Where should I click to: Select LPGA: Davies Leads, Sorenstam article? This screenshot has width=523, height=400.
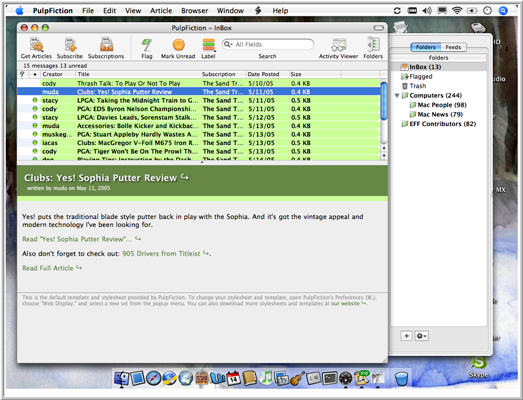(199, 117)
